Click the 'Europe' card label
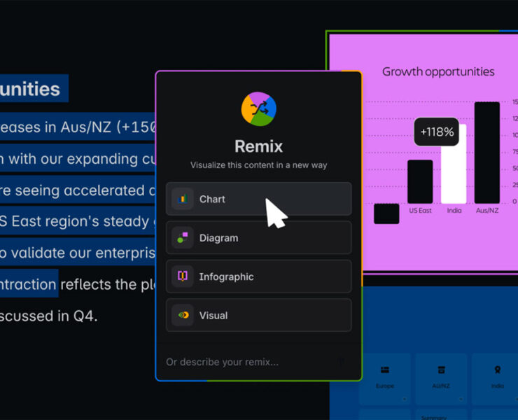This screenshot has width=518, height=420. coord(385,386)
